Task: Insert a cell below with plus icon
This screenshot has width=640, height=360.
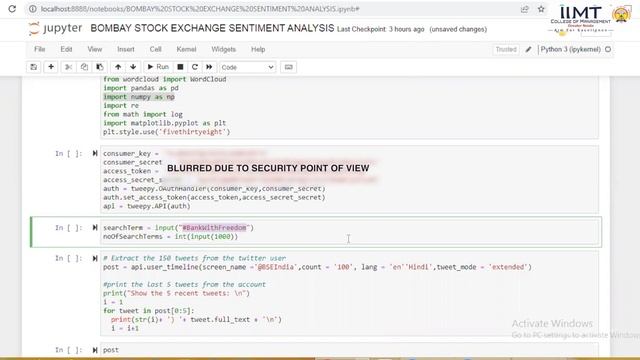Action: (x=51, y=67)
